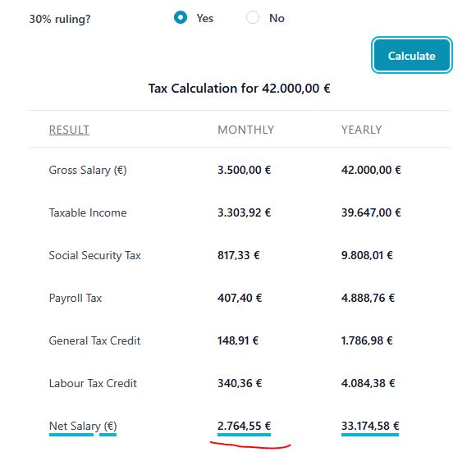This screenshot has width=476, height=452.
Task: Select Yes for 30% ruling
Action: pyautogui.click(x=181, y=17)
